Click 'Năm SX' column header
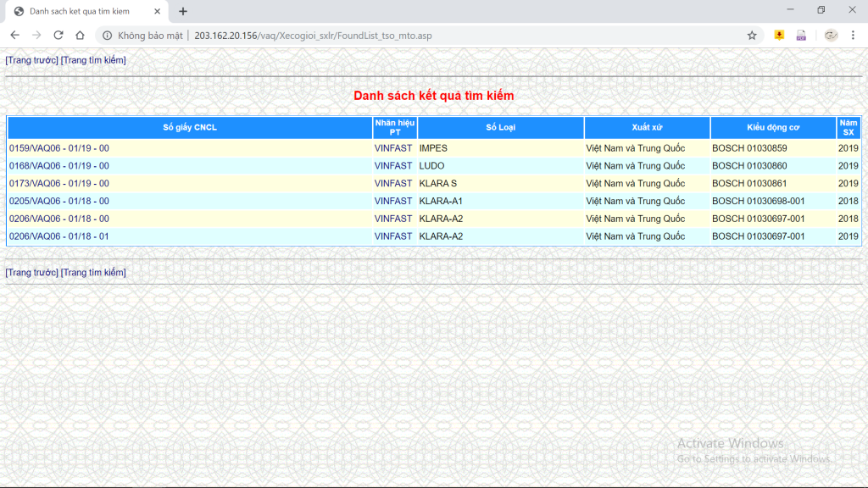Screen dimensions: 868x488 point(848,128)
